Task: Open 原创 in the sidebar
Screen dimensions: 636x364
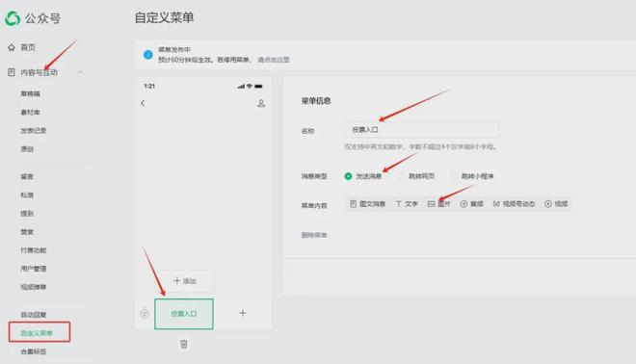Action: click(x=27, y=149)
